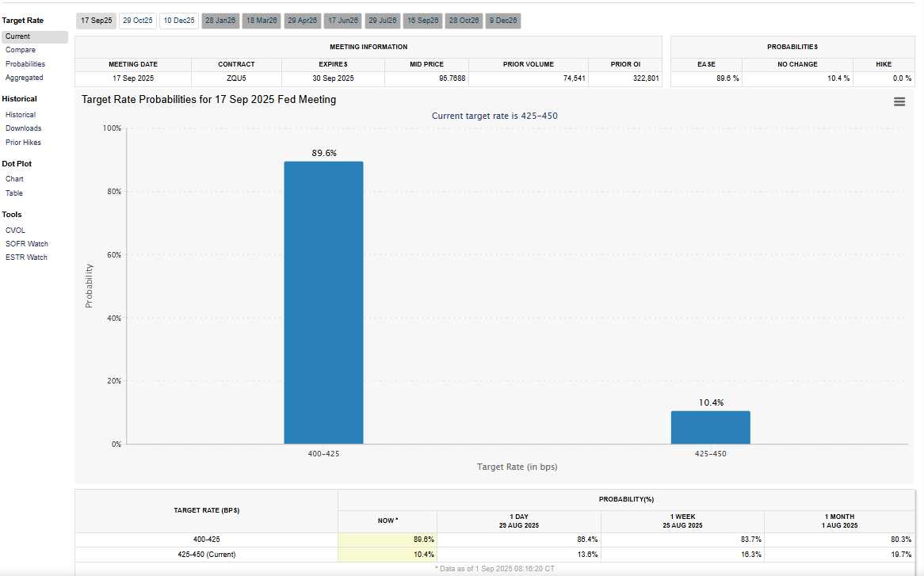Open the 18 Mar26 meeting tab
Viewport: 924px width, 576px height.
(262, 21)
